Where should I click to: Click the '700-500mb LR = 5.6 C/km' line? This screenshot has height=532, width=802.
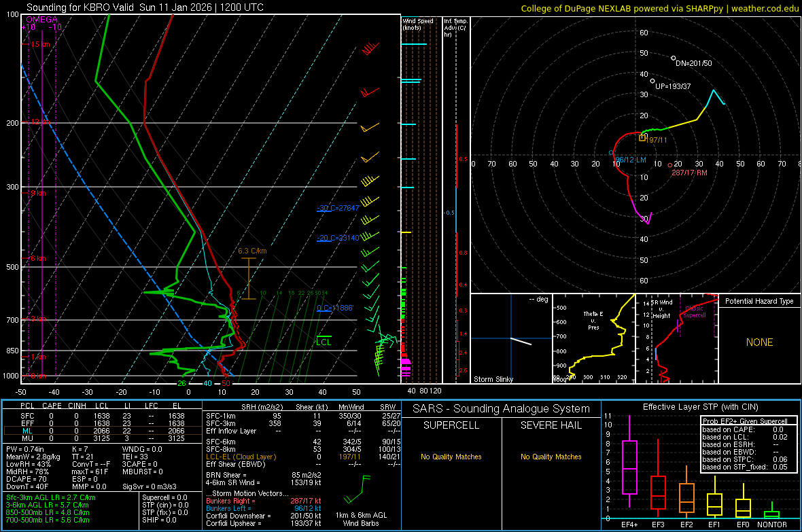48,520
